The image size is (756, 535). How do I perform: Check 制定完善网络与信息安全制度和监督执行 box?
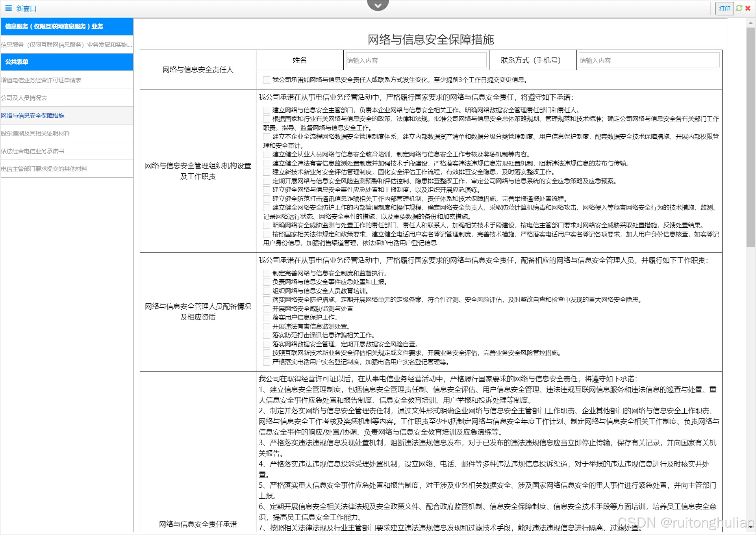[x=267, y=273]
